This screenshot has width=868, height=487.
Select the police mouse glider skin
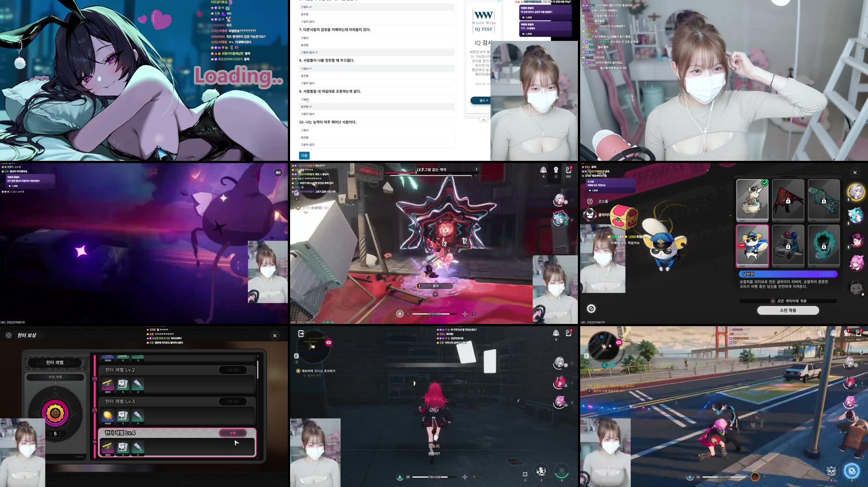tap(752, 245)
